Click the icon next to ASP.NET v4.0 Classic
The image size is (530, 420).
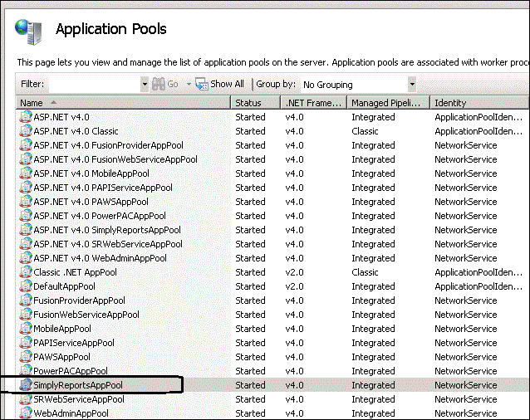point(26,131)
